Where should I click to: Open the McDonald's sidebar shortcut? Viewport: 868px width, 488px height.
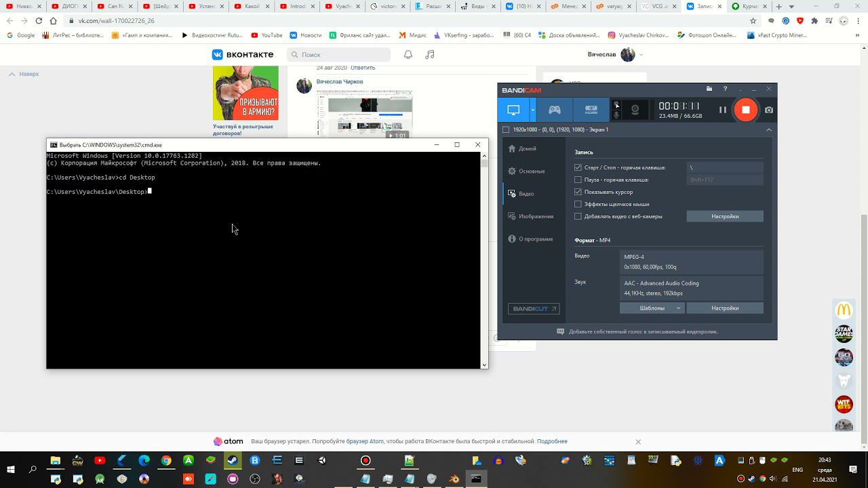click(844, 310)
